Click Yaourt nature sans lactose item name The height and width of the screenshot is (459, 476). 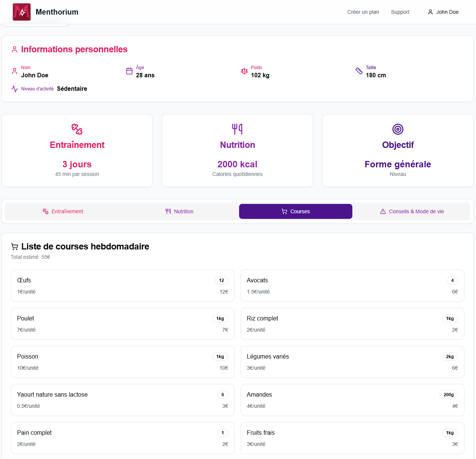tap(52, 394)
